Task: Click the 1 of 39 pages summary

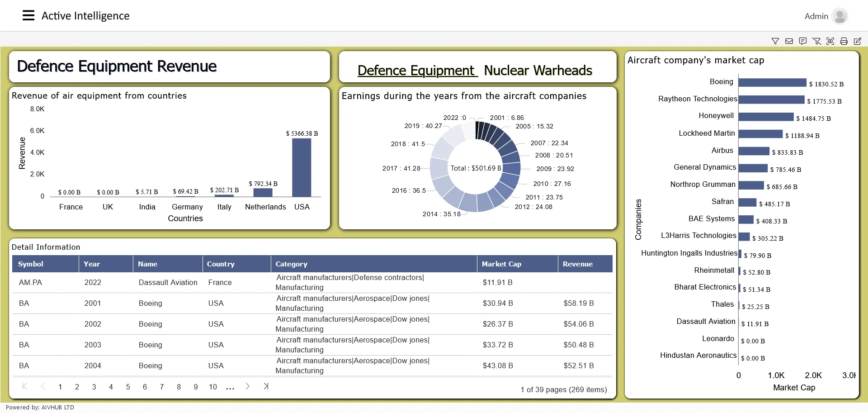Action: tap(563, 390)
